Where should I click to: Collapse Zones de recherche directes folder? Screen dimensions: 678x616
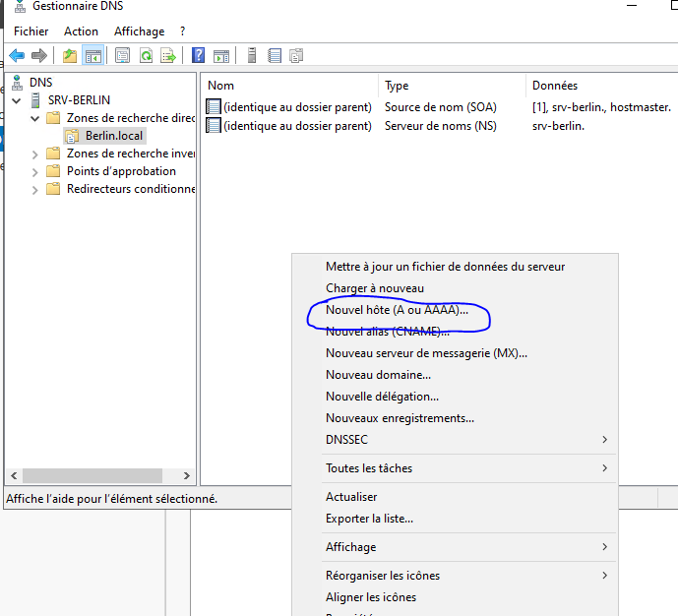tap(35, 118)
